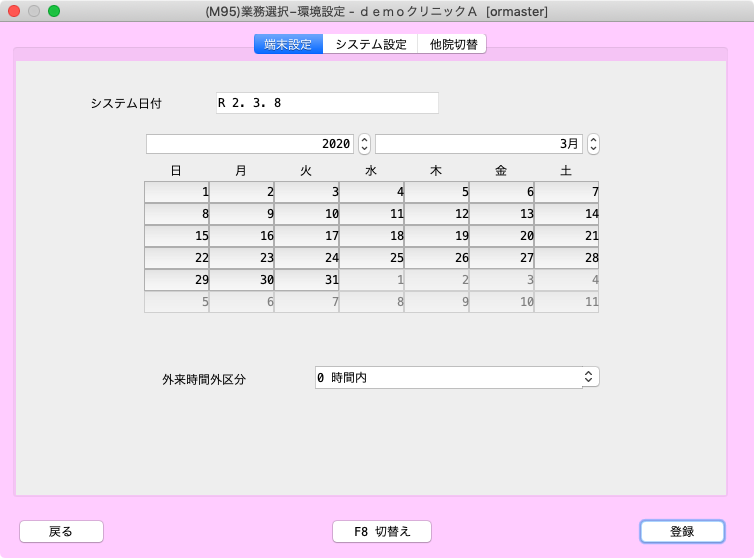This screenshot has width=754, height=558.
Task: Select calendar day 22
Action: pos(177,258)
